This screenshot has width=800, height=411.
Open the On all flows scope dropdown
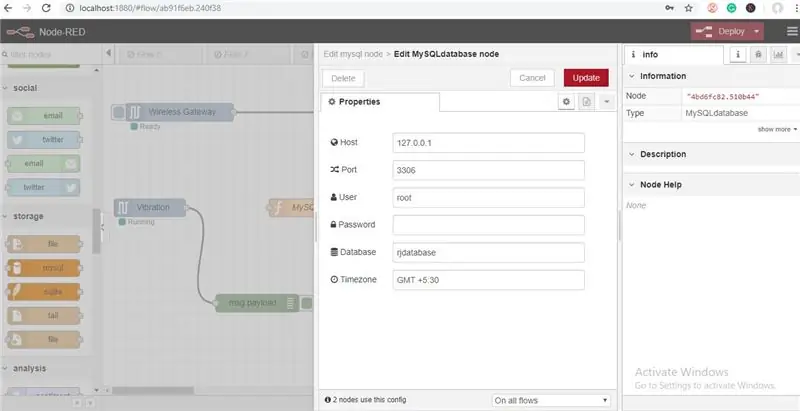coord(551,400)
